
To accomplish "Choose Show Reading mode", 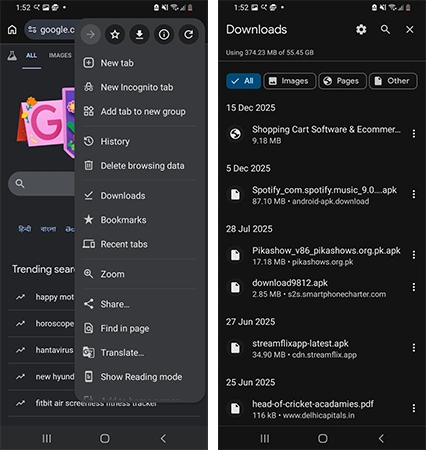I will click(140, 377).
